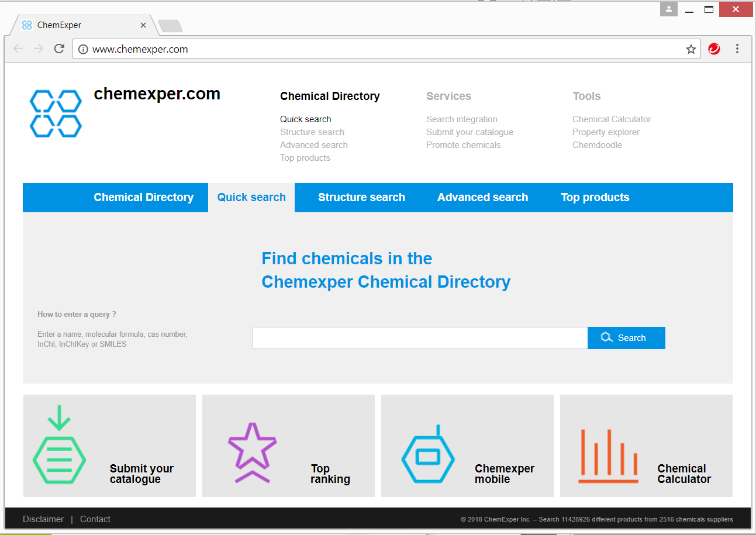Viewport: 756px width, 535px height.
Task: Open Chemdoodle link
Action: (597, 145)
